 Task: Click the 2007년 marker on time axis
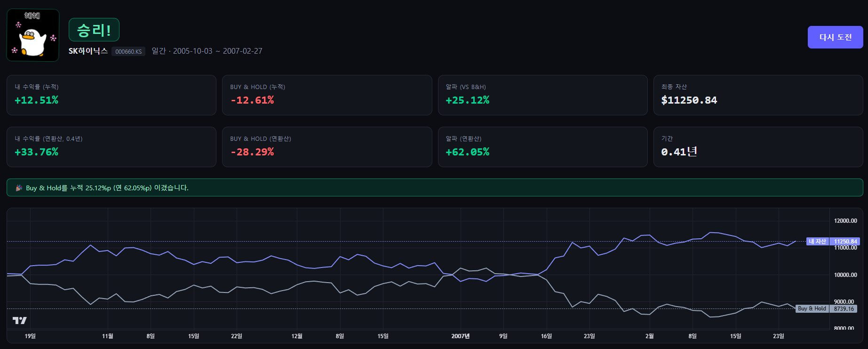pyautogui.click(x=460, y=336)
